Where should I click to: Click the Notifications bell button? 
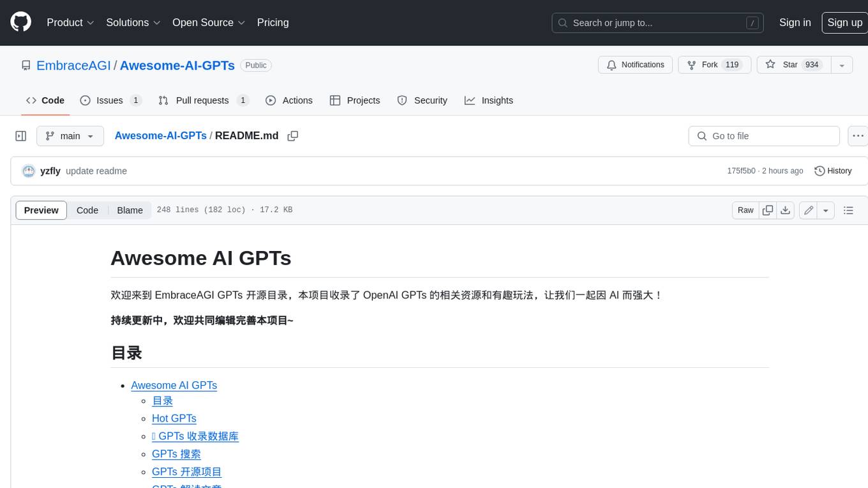(x=635, y=65)
